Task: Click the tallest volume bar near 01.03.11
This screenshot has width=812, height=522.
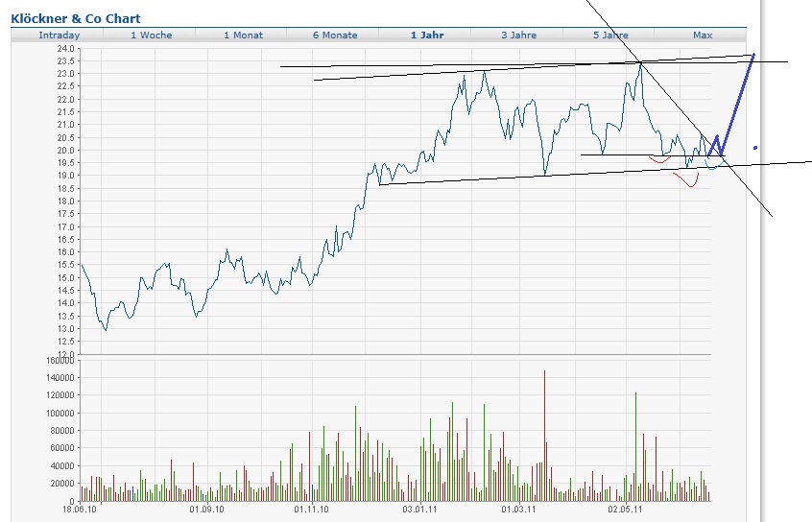Action: tap(545, 436)
